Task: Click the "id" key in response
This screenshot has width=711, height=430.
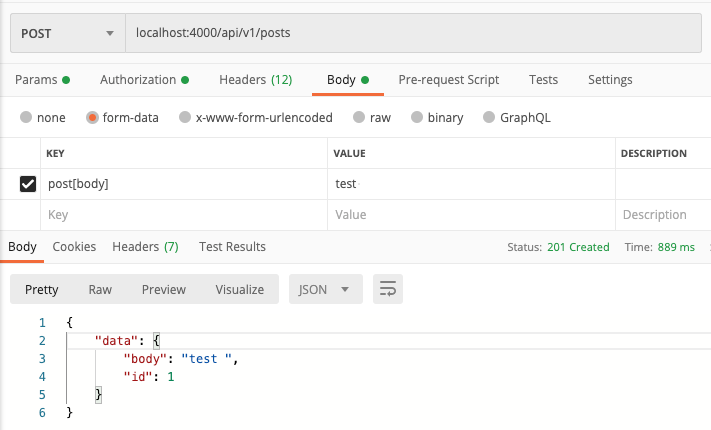Action: (138, 376)
